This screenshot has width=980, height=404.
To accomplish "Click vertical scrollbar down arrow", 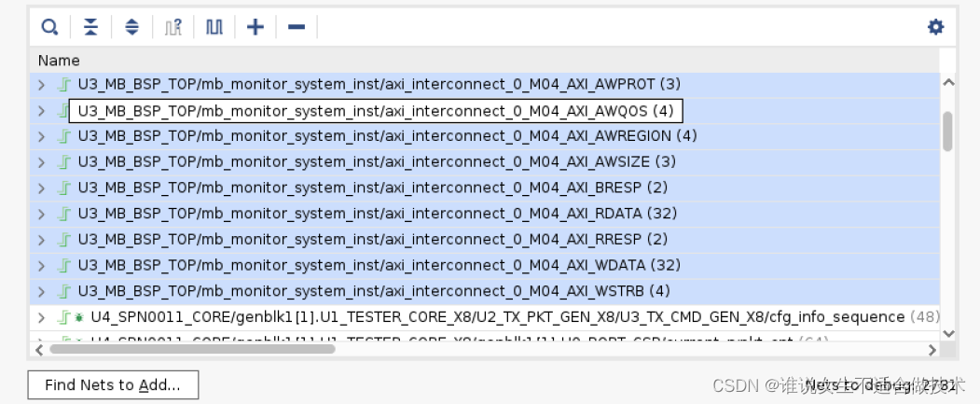I will [x=947, y=333].
